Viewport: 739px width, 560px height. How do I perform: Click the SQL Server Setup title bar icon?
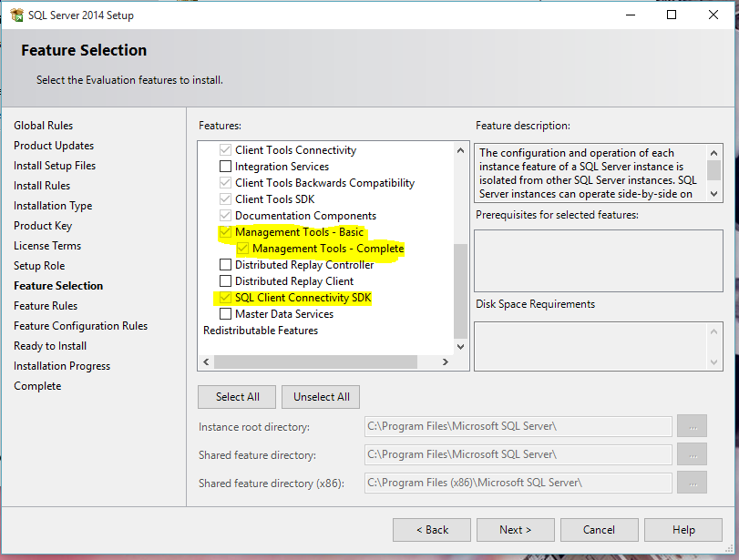point(16,15)
